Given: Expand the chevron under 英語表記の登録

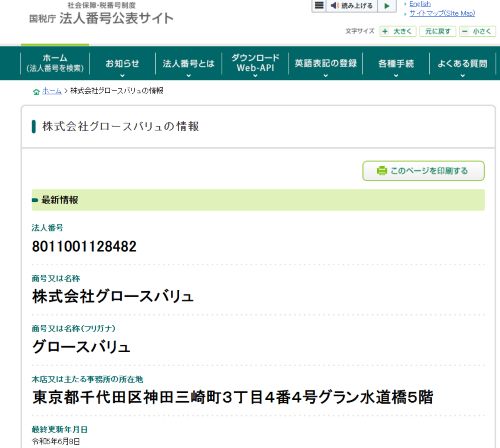Looking at the screenshot, I should tap(326, 76).
